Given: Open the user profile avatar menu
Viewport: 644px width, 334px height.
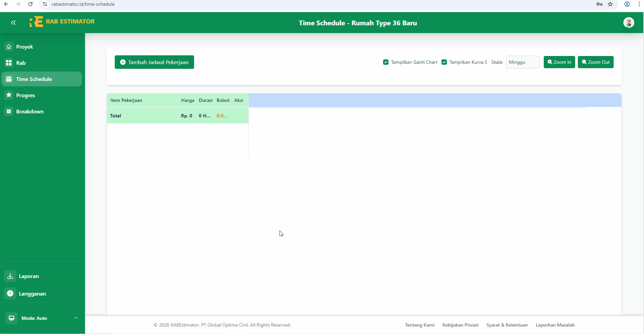Looking at the screenshot, I should click(x=629, y=23).
